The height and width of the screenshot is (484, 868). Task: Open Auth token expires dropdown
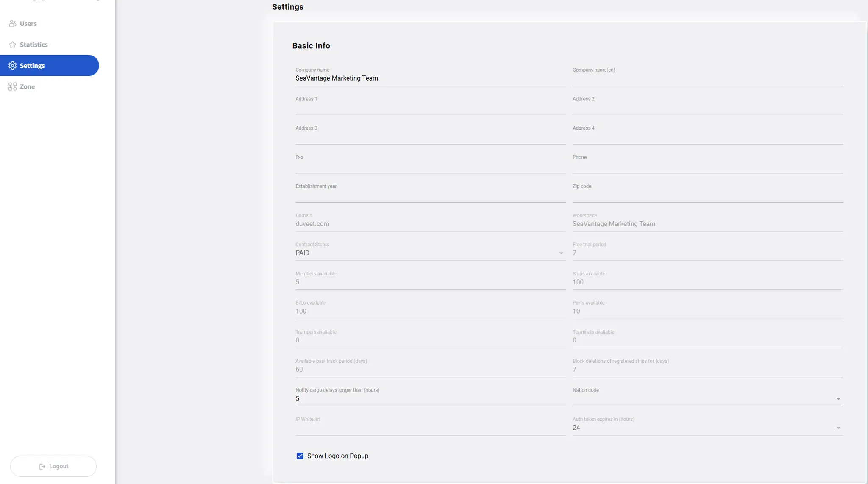pyautogui.click(x=838, y=428)
